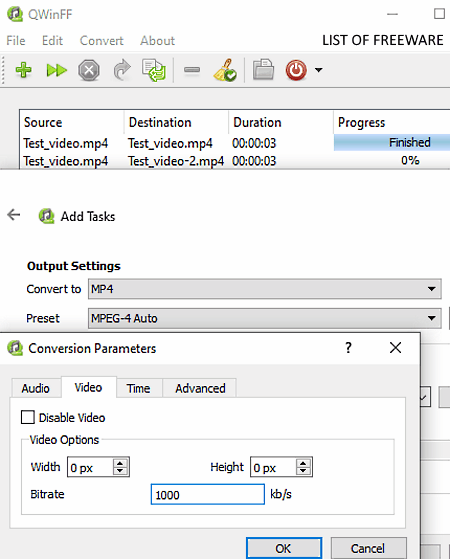Select the Finished progress bar row

392,143
